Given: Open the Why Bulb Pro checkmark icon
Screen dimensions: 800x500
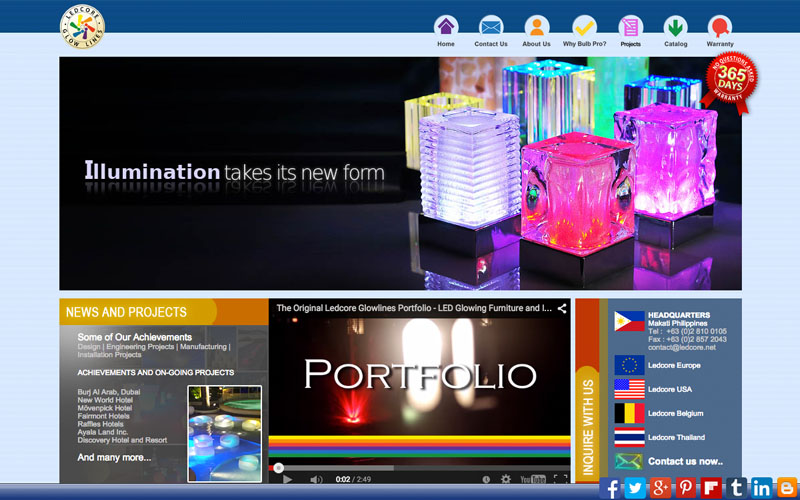Looking at the screenshot, I should pyautogui.click(x=584, y=27).
